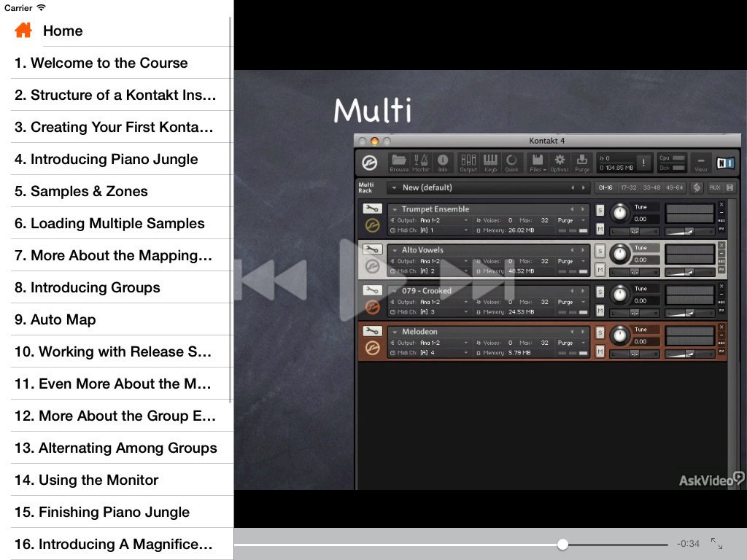Toggle the AUX button in multi rack
The height and width of the screenshot is (560, 747).
[715, 187]
